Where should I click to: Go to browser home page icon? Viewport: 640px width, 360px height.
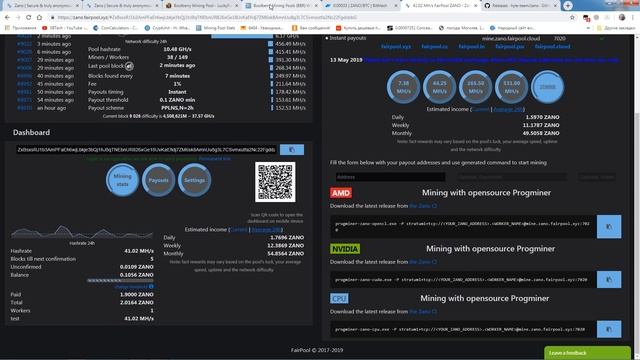pyautogui.click(x=39, y=18)
